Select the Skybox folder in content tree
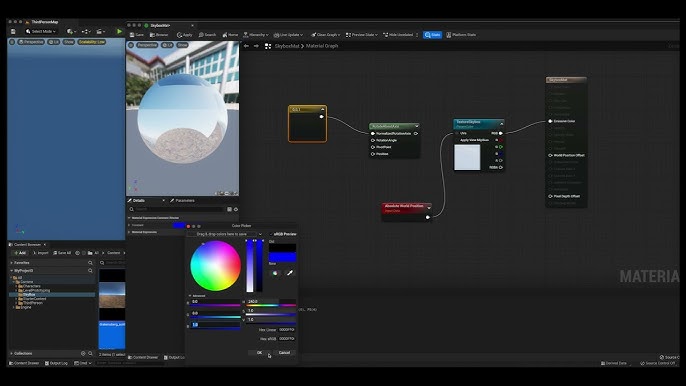The image size is (686, 386). pos(29,295)
